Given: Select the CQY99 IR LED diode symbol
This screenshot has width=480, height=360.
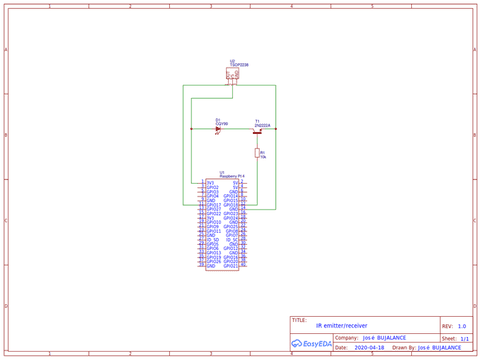Looking at the screenshot, I should [x=218, y=129].
